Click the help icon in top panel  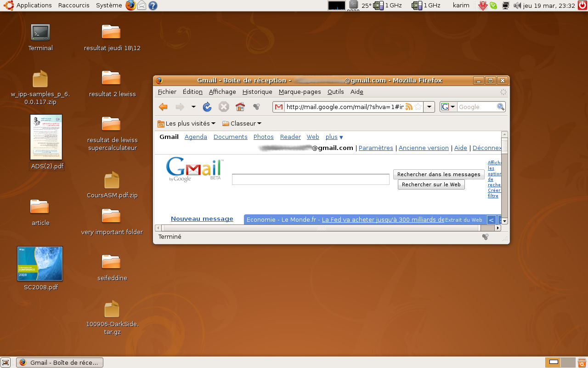(x=153, y=6)
